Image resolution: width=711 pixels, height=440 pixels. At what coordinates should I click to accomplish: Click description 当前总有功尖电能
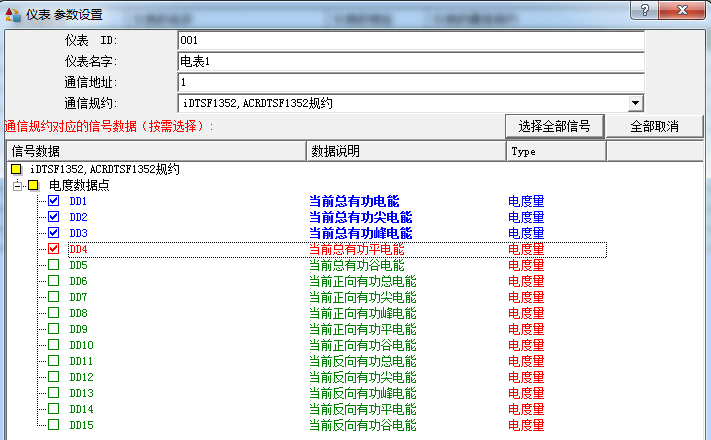point(360,217)
